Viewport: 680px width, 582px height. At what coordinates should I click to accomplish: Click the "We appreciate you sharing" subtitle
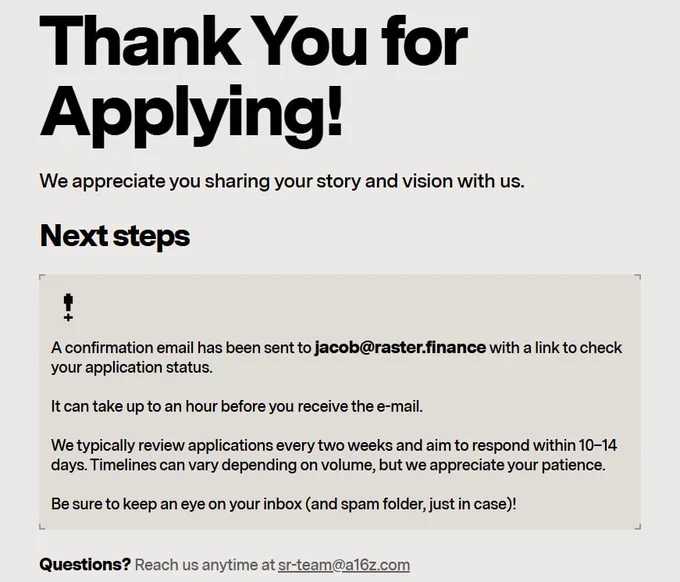[x=282, y=181]
